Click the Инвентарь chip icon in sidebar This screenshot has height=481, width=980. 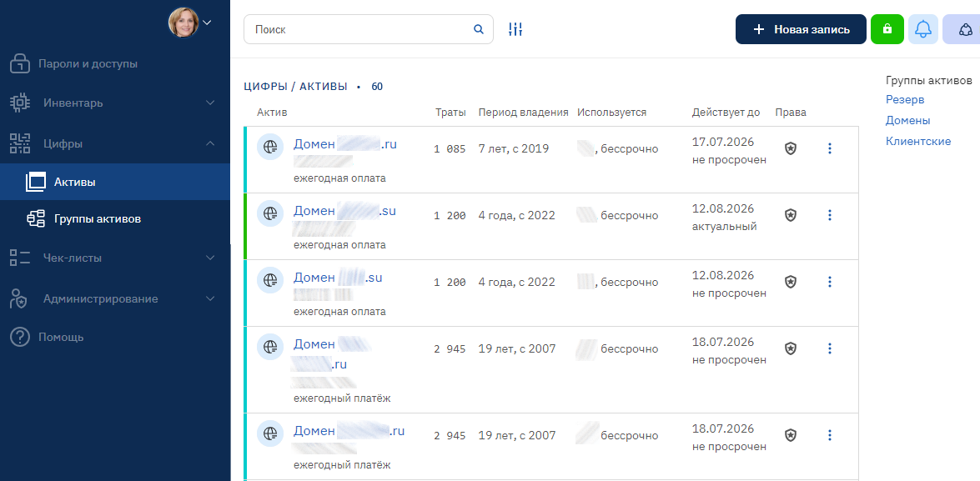click(20, 103)
